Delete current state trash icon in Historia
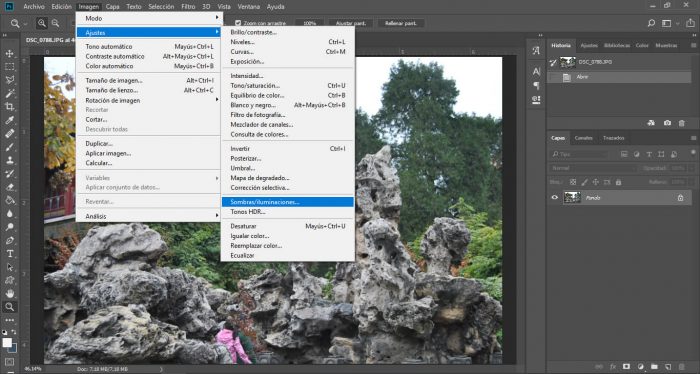 coord(682,123)
